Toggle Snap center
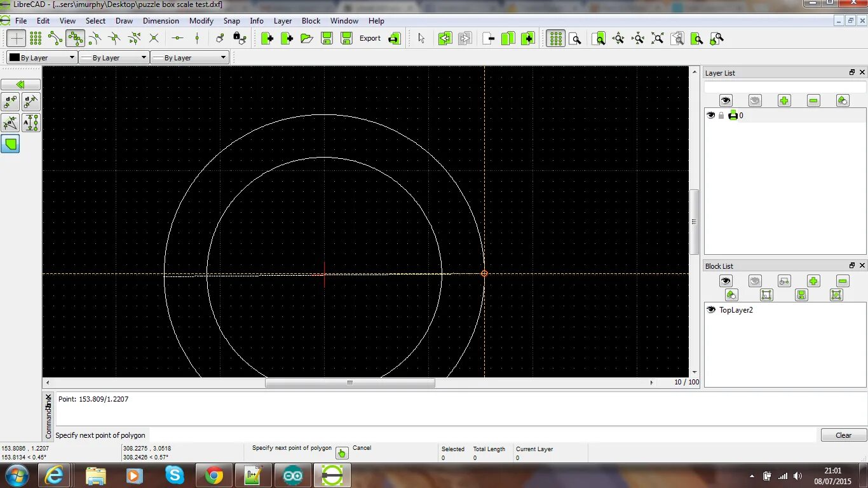The height and width of the screenshot is (488, 868). point(95,39)
